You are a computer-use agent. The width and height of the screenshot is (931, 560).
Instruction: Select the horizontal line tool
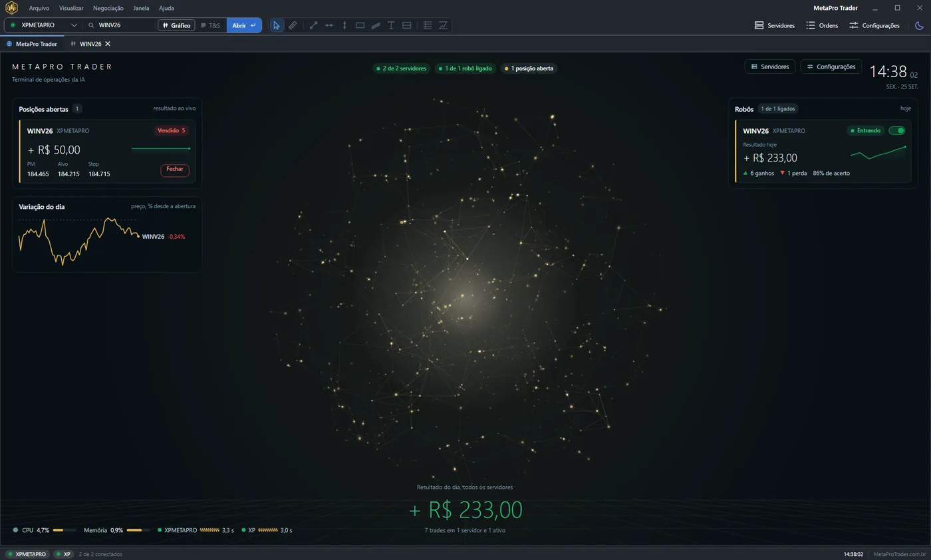(329, 25)
